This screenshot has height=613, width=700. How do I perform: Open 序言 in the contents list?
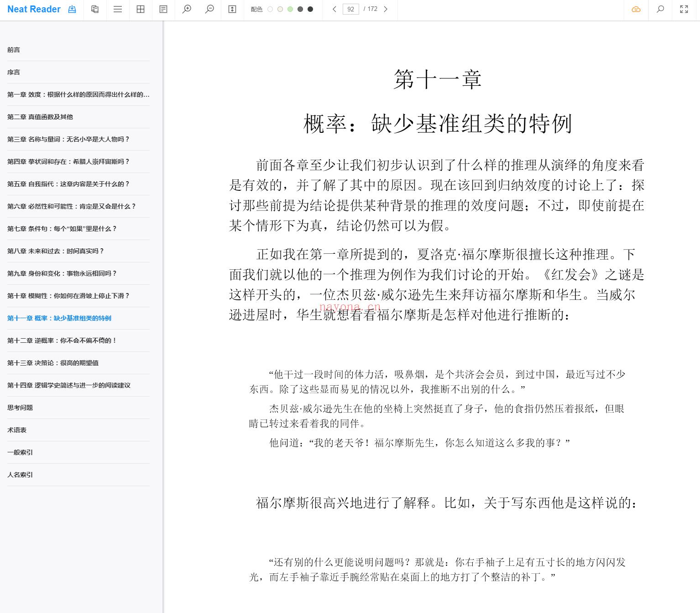pyautogui.click(x=78, y=72)
